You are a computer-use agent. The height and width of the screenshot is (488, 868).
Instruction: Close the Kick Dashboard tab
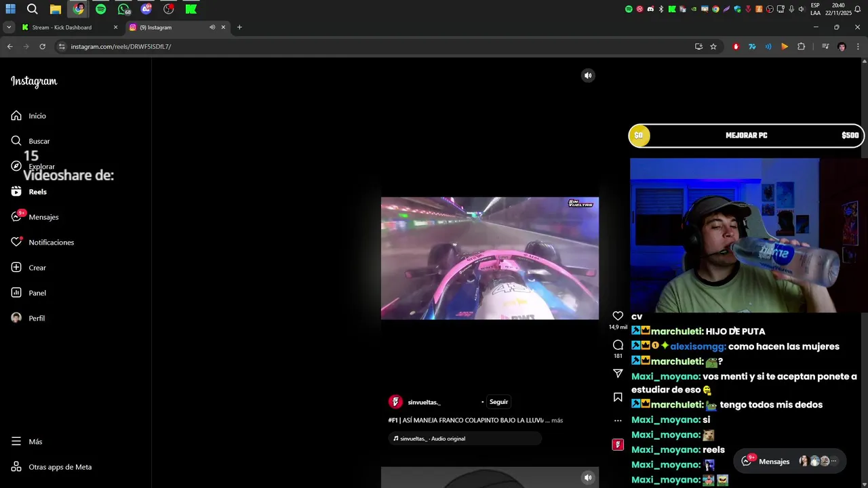click(x=115, y=27)
